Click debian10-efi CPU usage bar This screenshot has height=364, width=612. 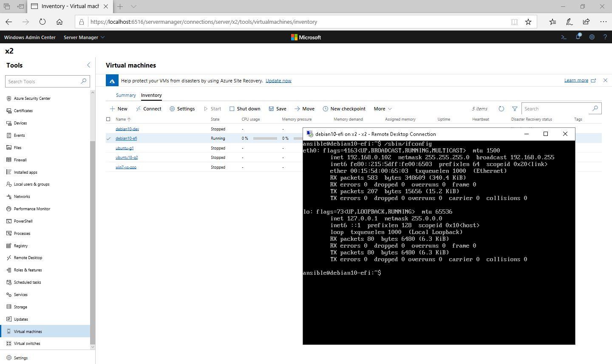pyautogui.click(x=265, y=138)
